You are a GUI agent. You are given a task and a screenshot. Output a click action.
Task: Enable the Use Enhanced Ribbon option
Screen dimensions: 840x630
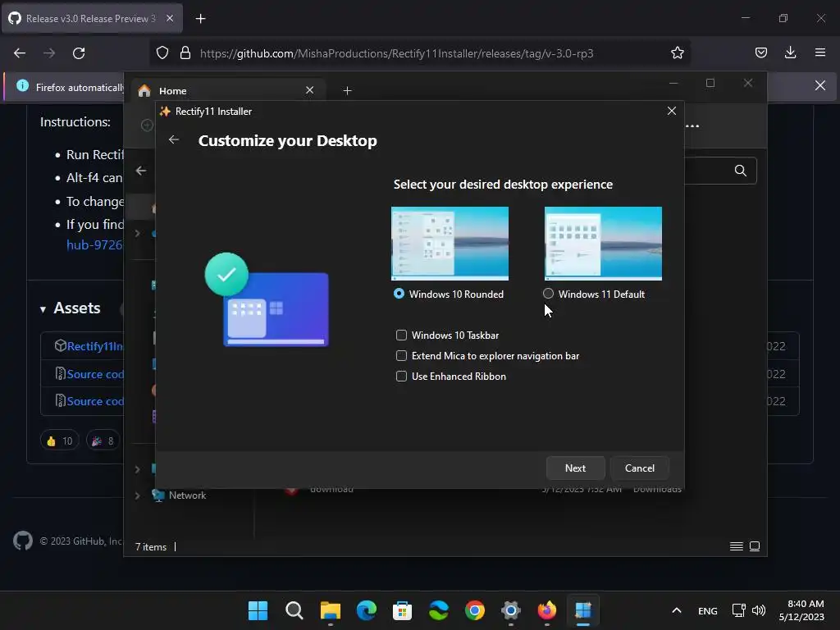pyautogui.click(x=401, y=376)
